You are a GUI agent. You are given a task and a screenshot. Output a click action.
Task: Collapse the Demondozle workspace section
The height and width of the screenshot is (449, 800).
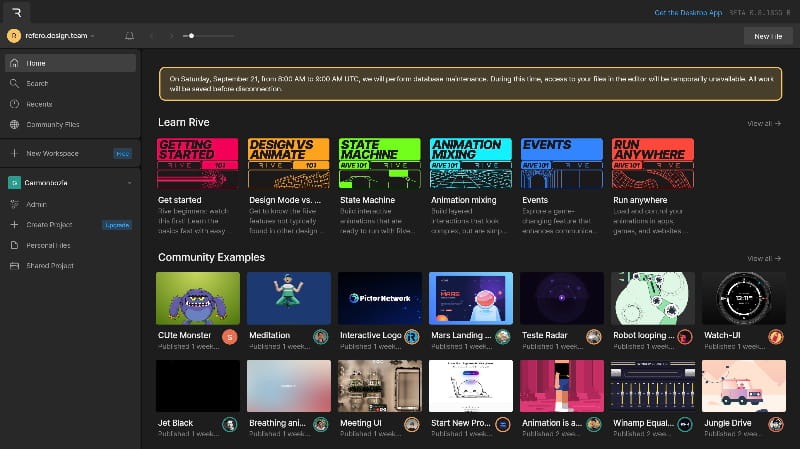click(x=129, y=183)
